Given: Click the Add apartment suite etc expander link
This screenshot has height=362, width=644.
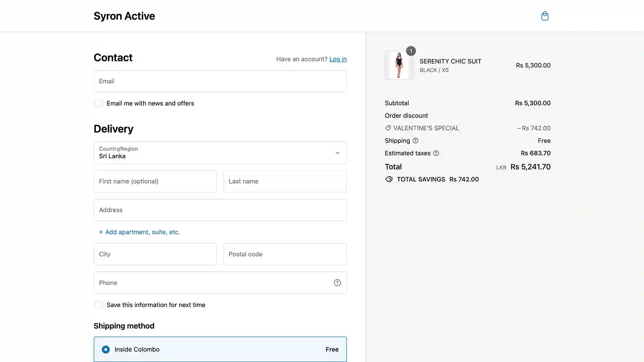Looking at the screenshot, I should [x=139, y=232].
